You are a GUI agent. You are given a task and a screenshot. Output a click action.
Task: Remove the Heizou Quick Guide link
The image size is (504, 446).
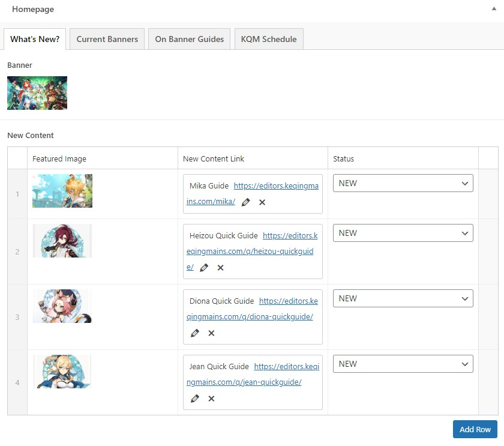click(x=220, y=268)
